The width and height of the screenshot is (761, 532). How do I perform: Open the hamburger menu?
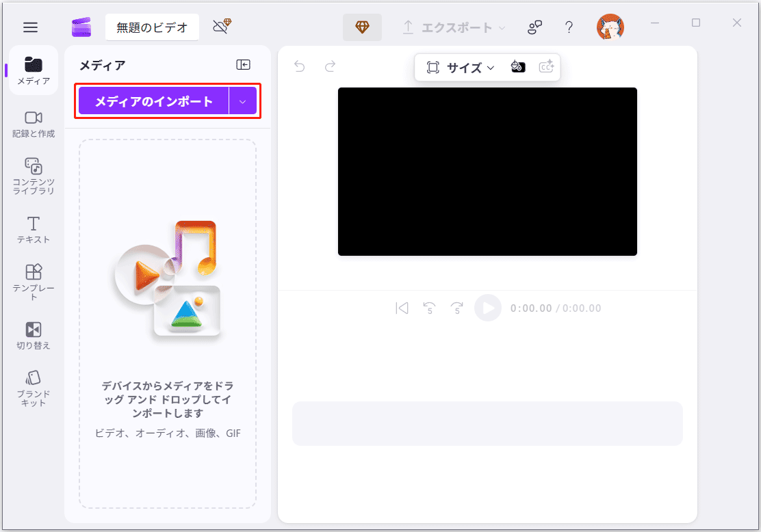30,27
